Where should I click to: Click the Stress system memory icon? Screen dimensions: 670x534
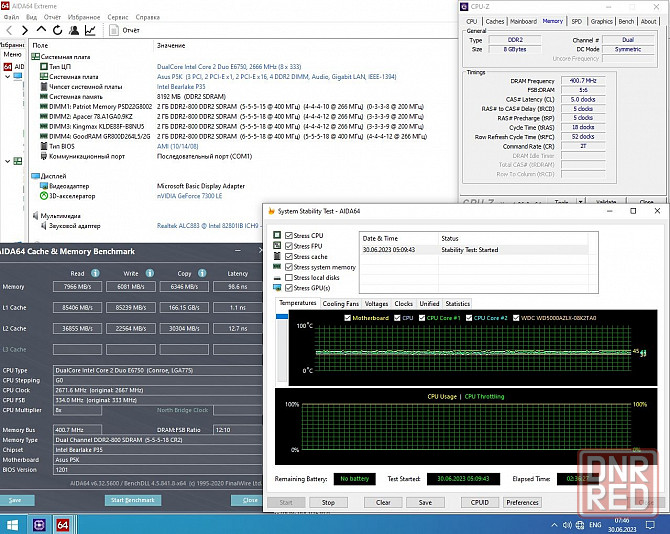(277, 267)
